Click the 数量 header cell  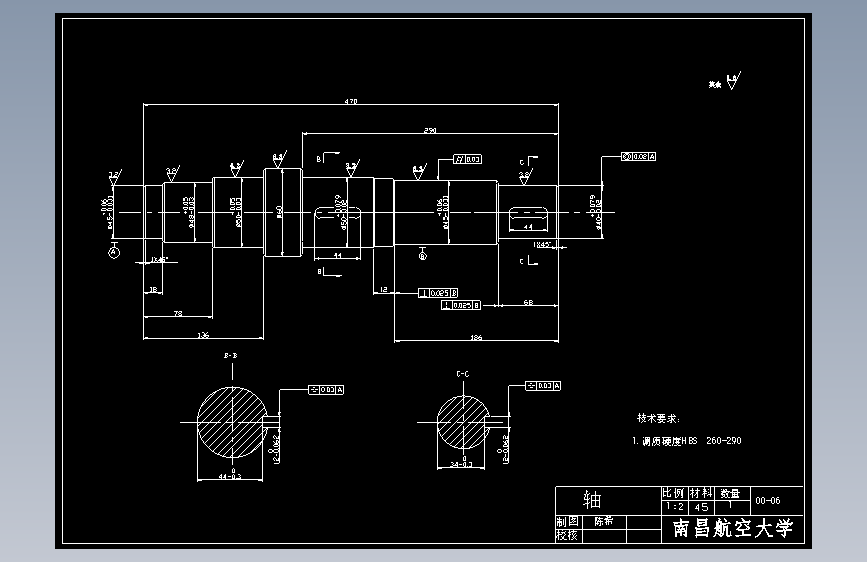click(x=730, y=493)
